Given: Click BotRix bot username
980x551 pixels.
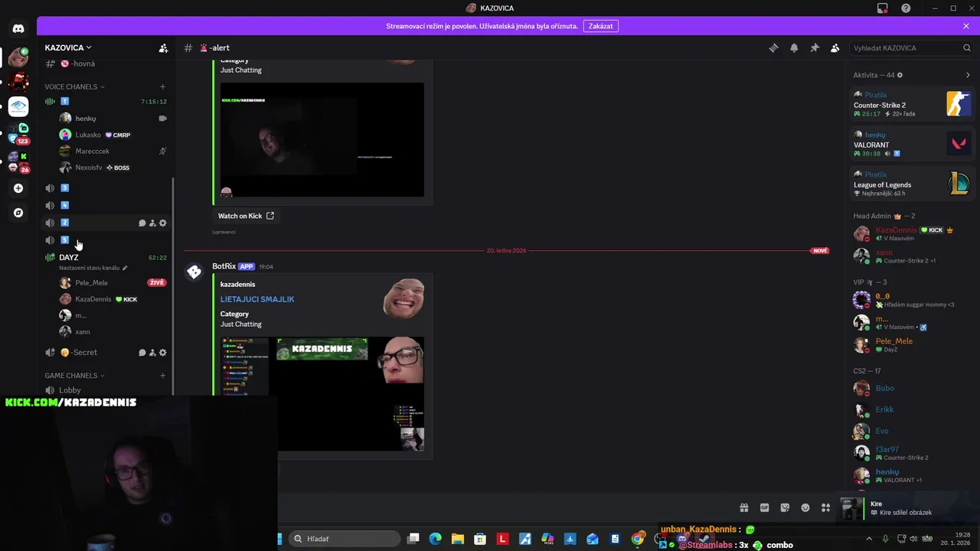Looking at the screenshot, I should pyautogui.click(x=224, y=266).
